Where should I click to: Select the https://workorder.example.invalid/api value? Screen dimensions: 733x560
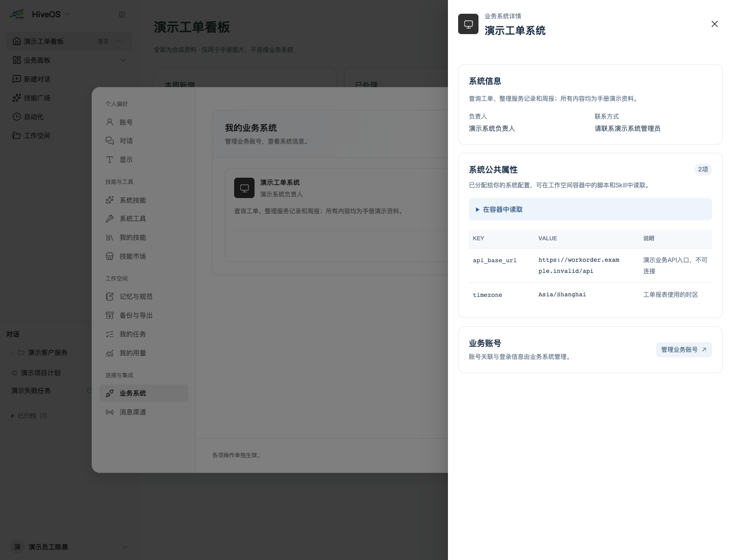pos(579,265)
